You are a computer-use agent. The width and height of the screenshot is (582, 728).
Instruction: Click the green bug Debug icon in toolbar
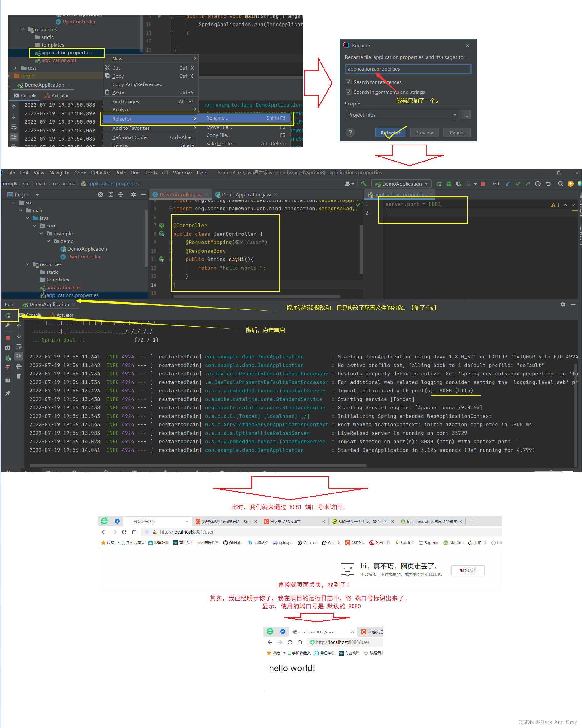click(x=448, y=184)
